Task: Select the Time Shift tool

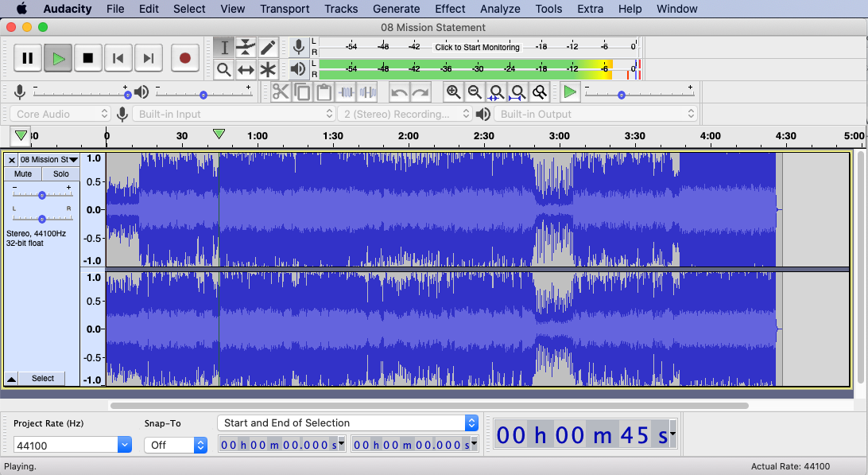Action: click(246, 70)
